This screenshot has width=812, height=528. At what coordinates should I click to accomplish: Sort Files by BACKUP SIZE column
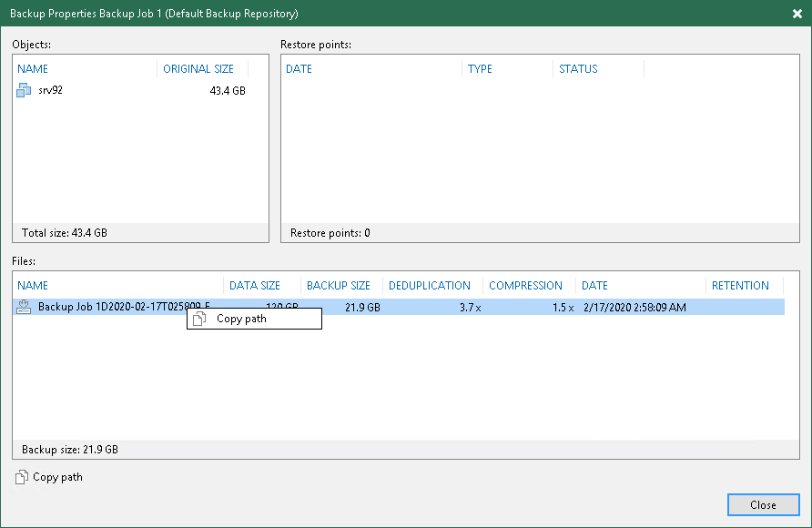click(338, 286)
